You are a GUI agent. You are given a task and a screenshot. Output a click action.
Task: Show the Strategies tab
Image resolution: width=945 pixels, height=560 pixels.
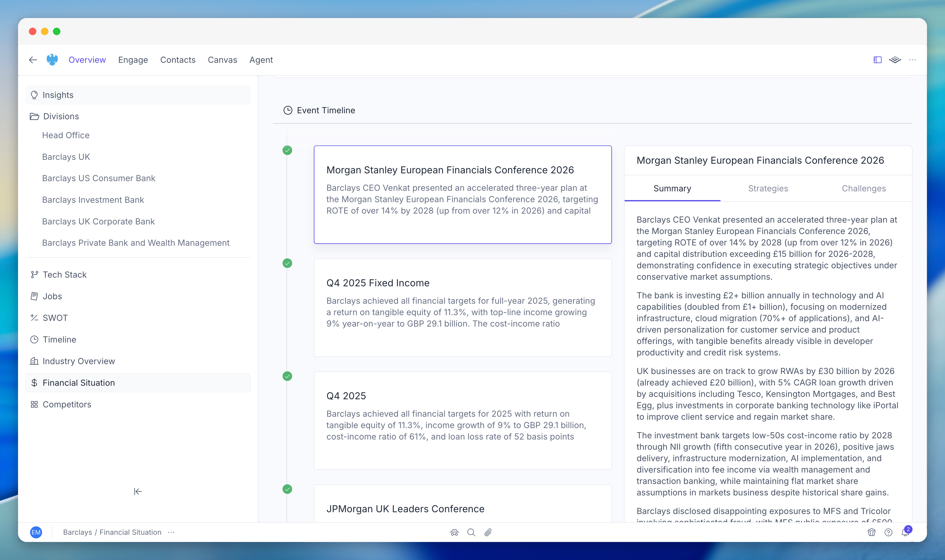(768, 188)
